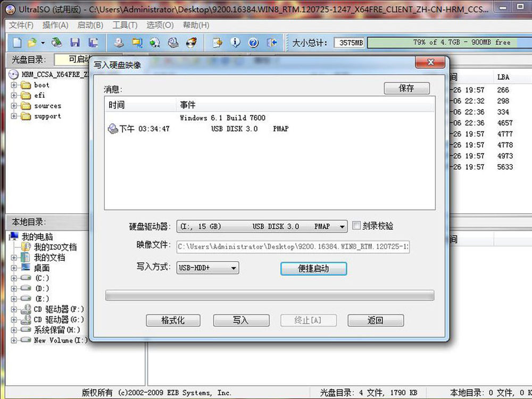The height and width of the screenshot is (399, 532).
Task: Click the Save floppy disk icon
Action: 75,43
